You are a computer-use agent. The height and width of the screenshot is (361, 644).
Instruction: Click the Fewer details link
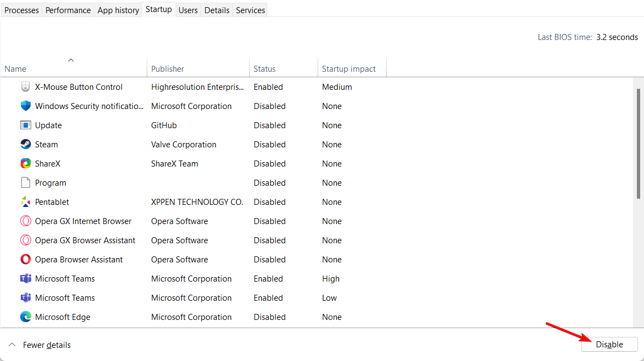click(47, 345)
